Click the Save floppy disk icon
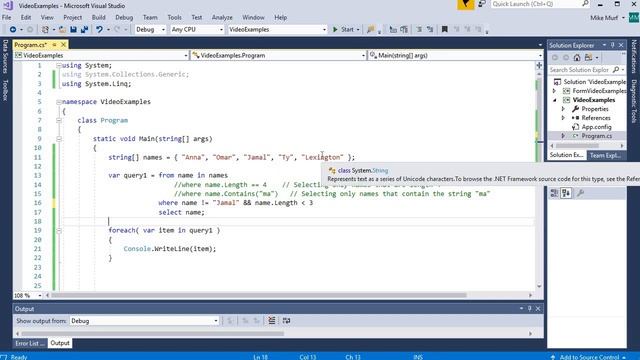The image size is (640, 360). (x=73, y=29)
